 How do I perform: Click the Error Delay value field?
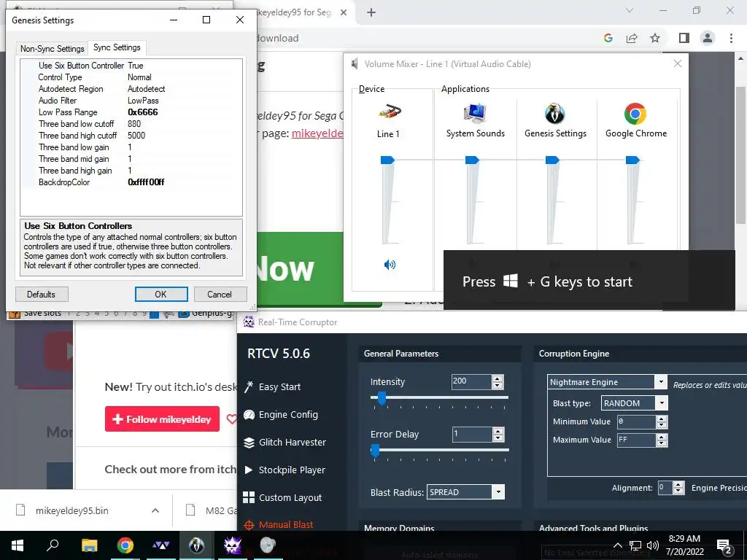pos(472,434)
